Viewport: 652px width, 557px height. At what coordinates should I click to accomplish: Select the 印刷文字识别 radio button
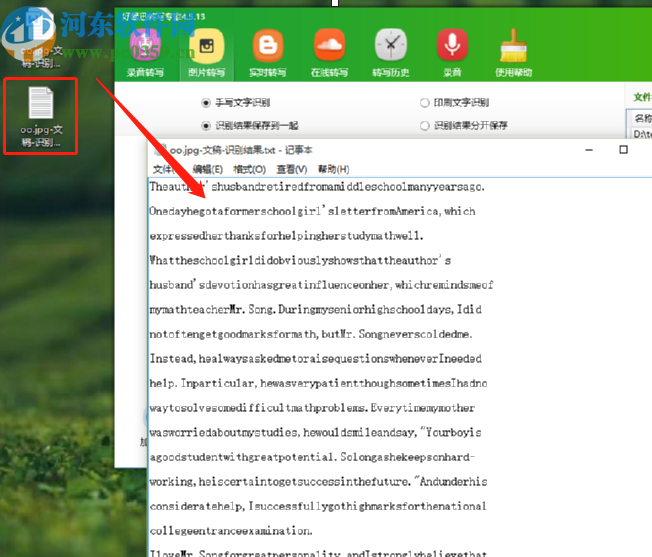tap(425, 103)
